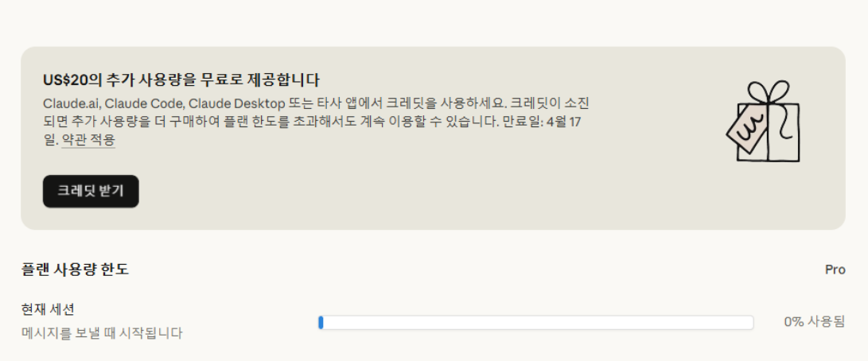Click the 현재 세션 label
This screenshot has width=868, height=361.
[x=48, y=309]
